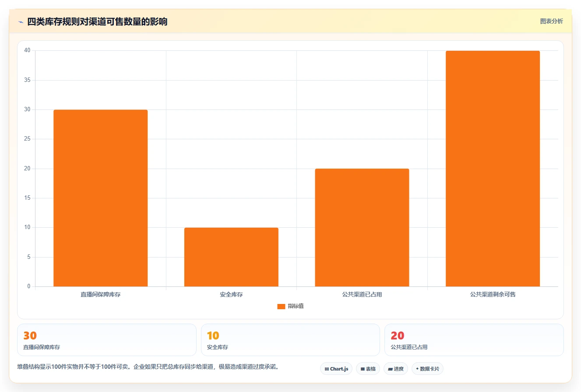
Task: Click the 图表分析 label in header
Action: [551, 21]
